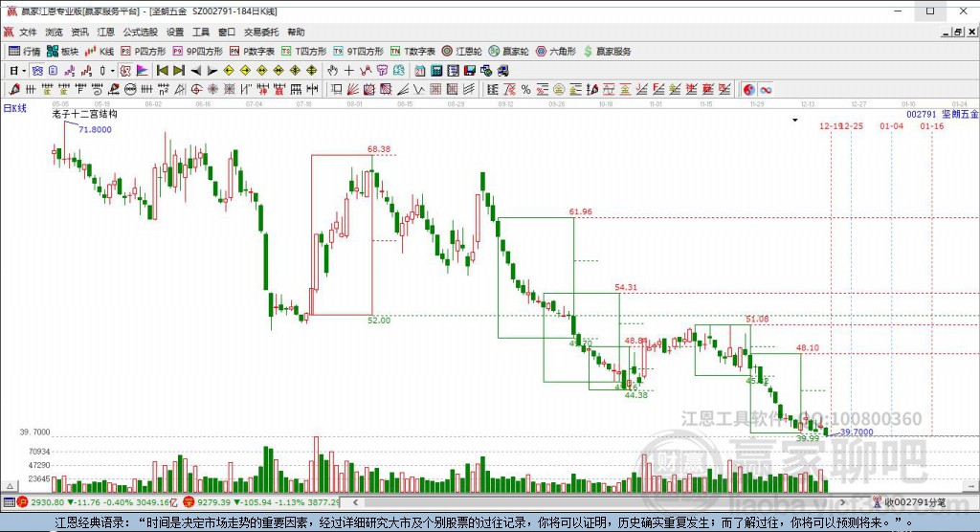
Task: Open the T数字表 tool
Action: [412, 52]
